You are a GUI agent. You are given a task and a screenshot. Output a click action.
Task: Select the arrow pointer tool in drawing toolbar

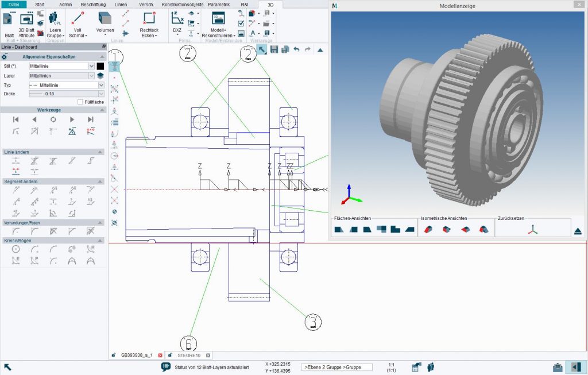point(262,50)
